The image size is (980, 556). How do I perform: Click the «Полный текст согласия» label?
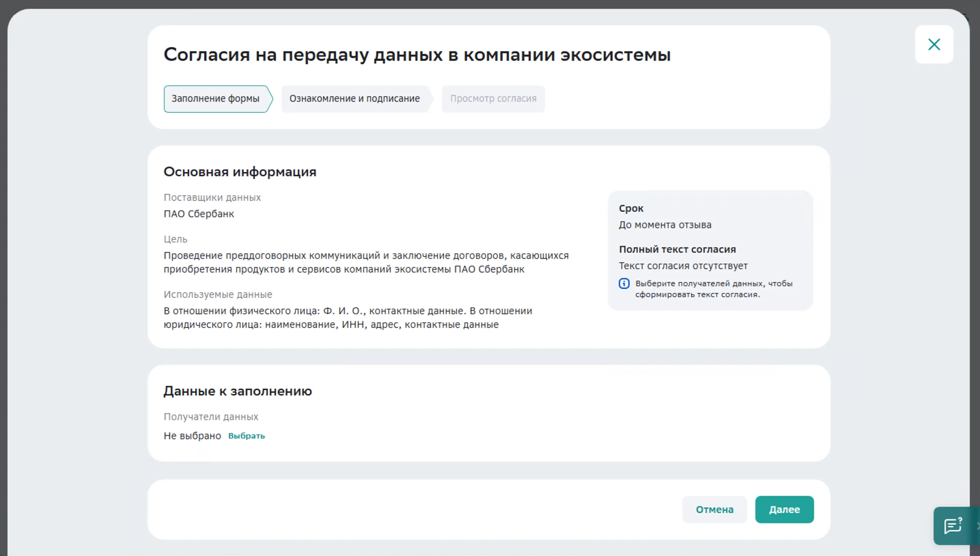coord(677,249)
